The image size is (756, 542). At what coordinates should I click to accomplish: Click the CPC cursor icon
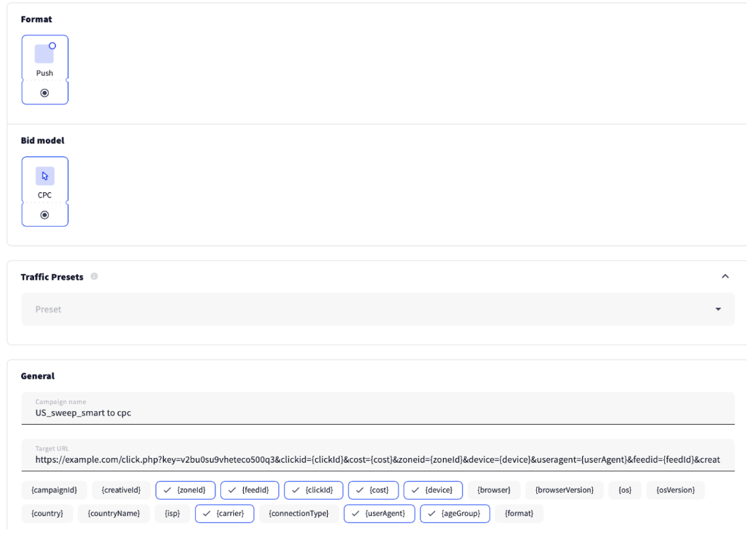coord(45,177)
